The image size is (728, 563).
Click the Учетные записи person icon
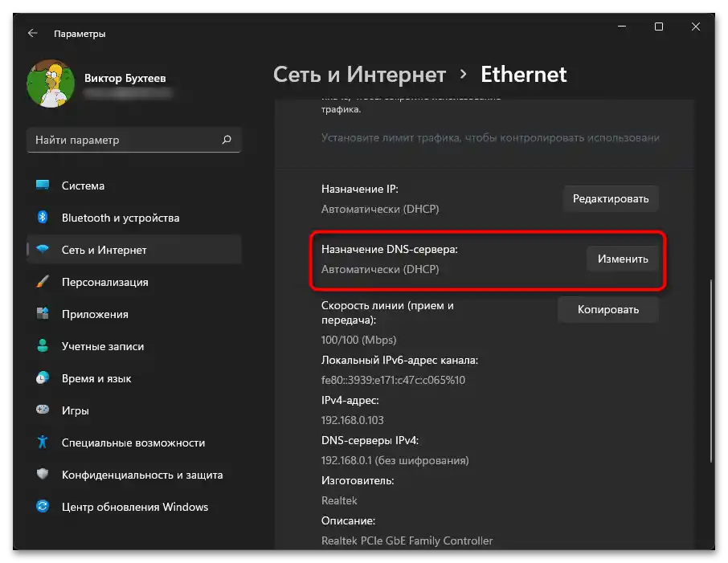tap(43, 346)
